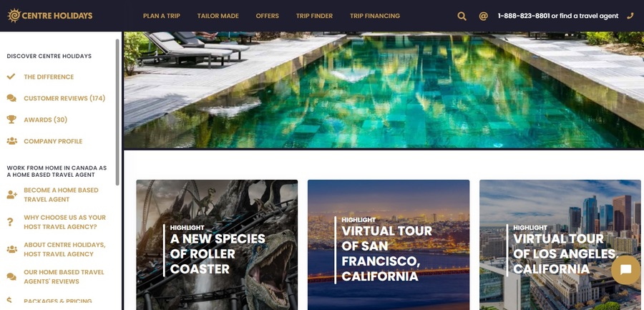Open the Trip Finder menu item
644x310 pixels.
(314, 16)
